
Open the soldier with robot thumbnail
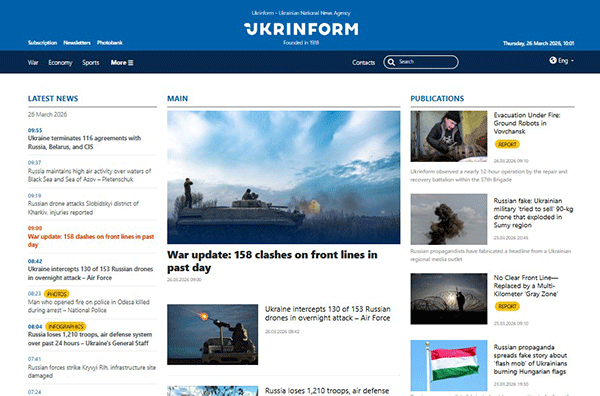[449, 136]
